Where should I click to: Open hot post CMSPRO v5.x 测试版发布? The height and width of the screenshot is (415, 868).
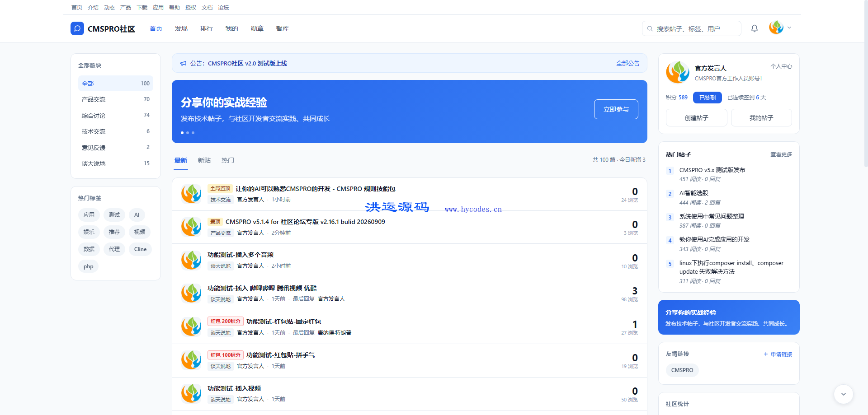pos(712,170)
